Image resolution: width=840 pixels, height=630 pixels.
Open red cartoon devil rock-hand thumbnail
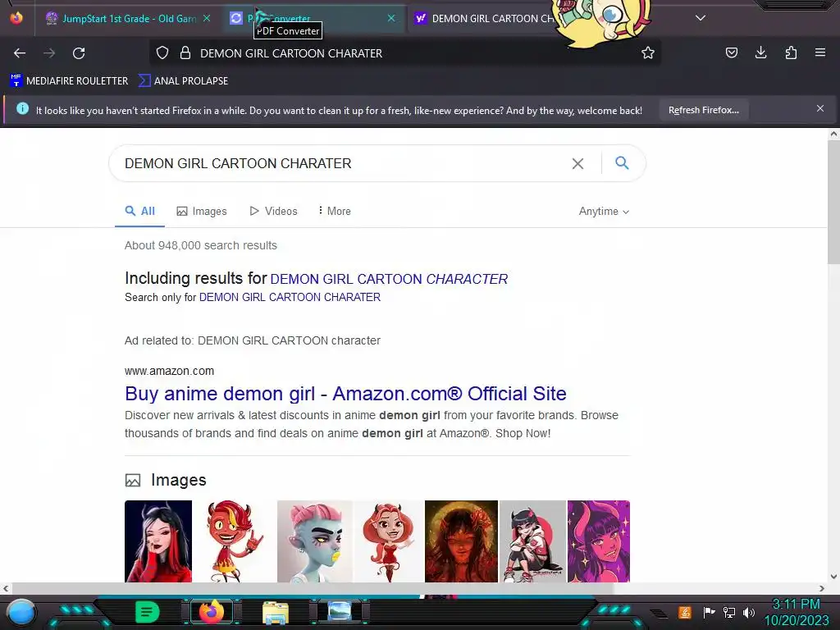(x=234, y=541)
